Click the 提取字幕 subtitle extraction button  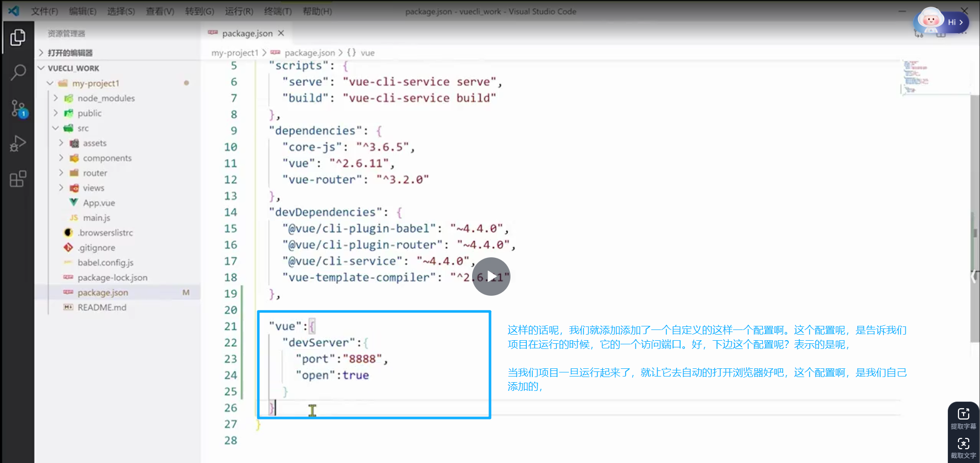pyautogui.click(x=963, y=418)
